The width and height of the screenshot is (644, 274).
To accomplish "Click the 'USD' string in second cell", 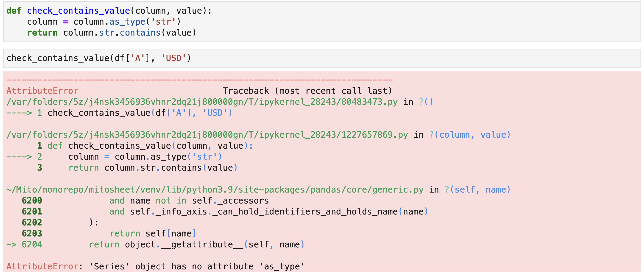I will click(x=173, y=58).
